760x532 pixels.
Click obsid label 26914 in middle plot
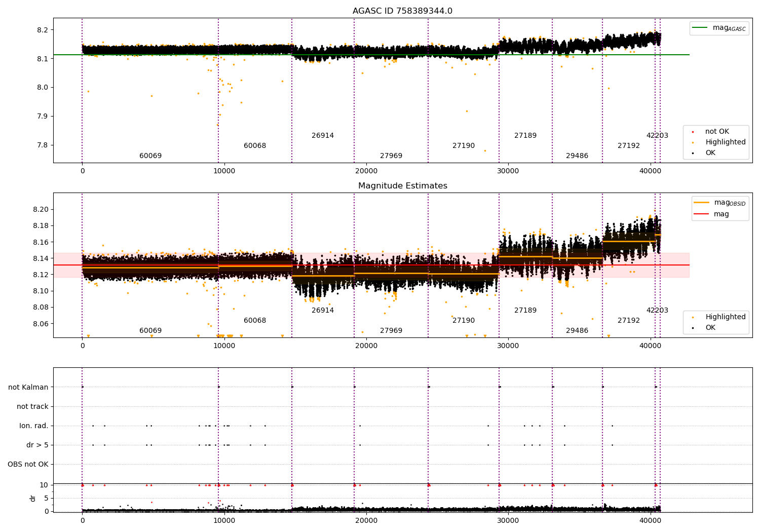323,311
